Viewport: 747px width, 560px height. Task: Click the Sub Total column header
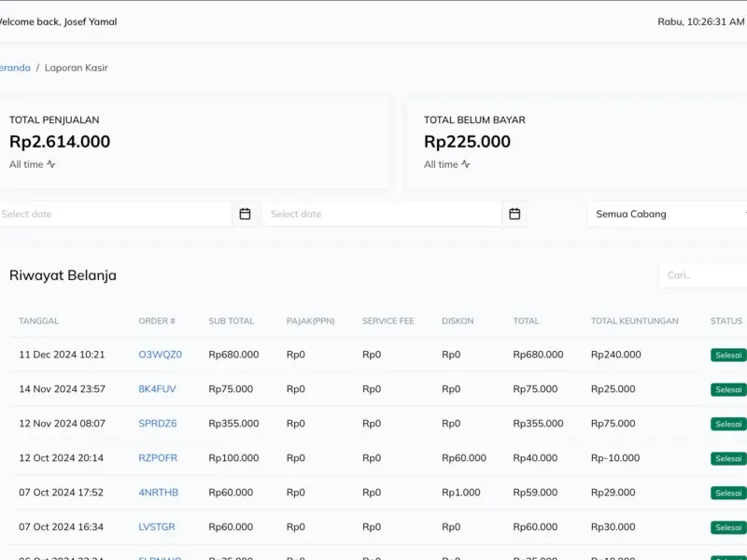coord(231,321)
